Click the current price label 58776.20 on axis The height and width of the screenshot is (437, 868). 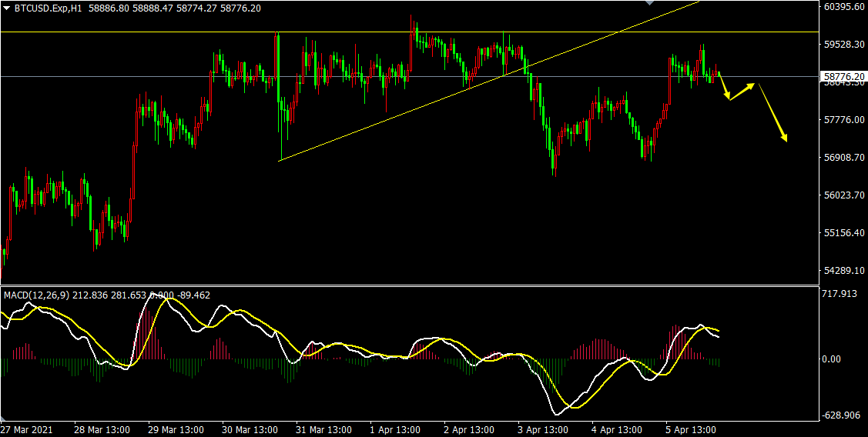[x=844, y=76]
